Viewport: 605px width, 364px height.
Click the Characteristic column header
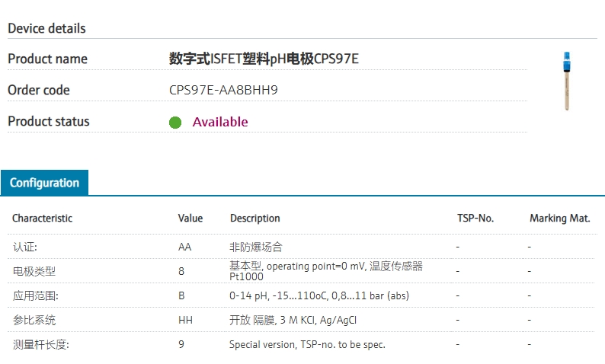point(42,218)
